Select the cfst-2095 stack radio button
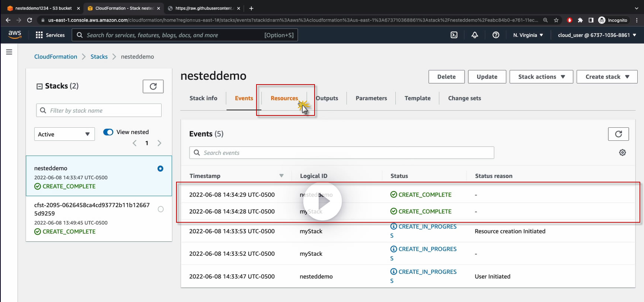 click(x=160, y=209)
